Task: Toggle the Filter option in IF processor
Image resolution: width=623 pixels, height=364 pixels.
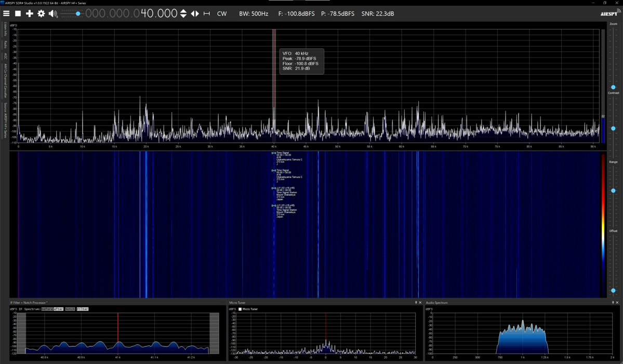Action: (83, 309)
